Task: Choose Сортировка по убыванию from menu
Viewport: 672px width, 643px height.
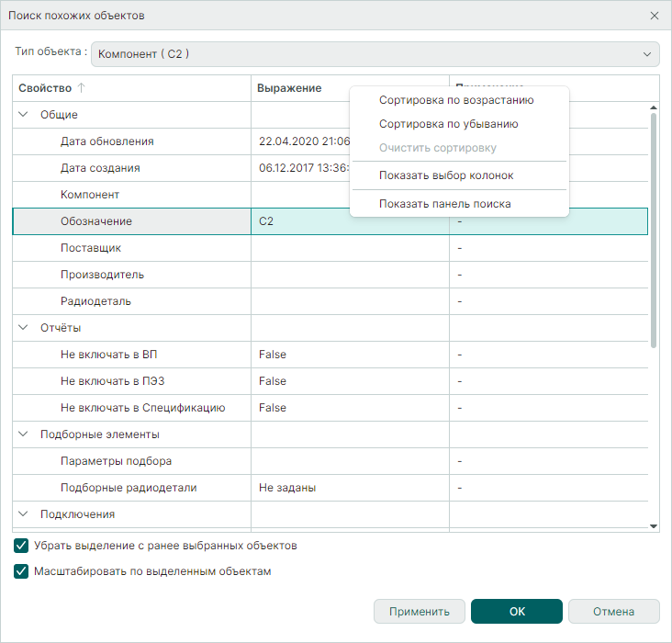Action: pyautogui.click(x=448, y=124)
